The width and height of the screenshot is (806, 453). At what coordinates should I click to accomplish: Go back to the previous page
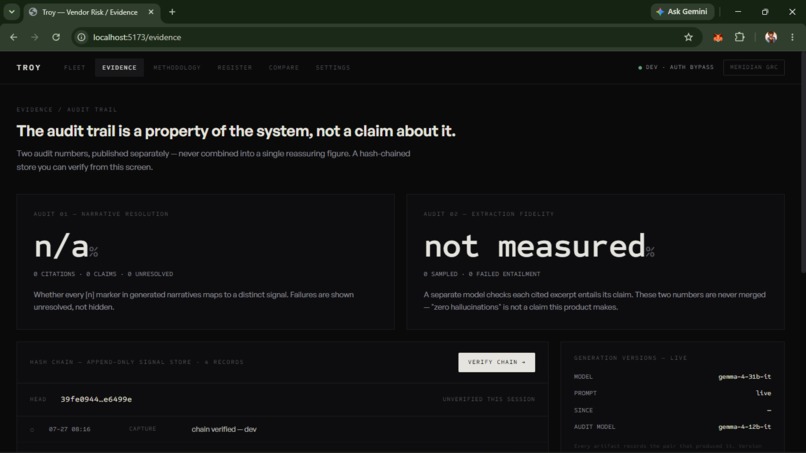[13, 37]
